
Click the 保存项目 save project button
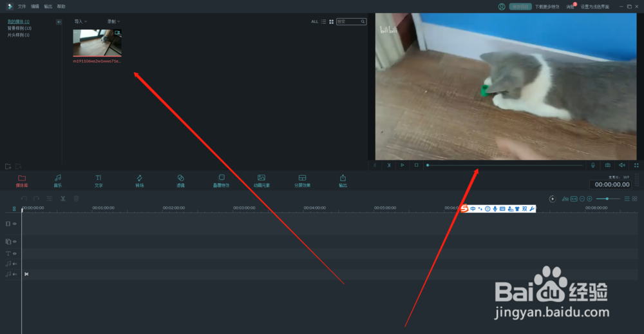(520, 6)
